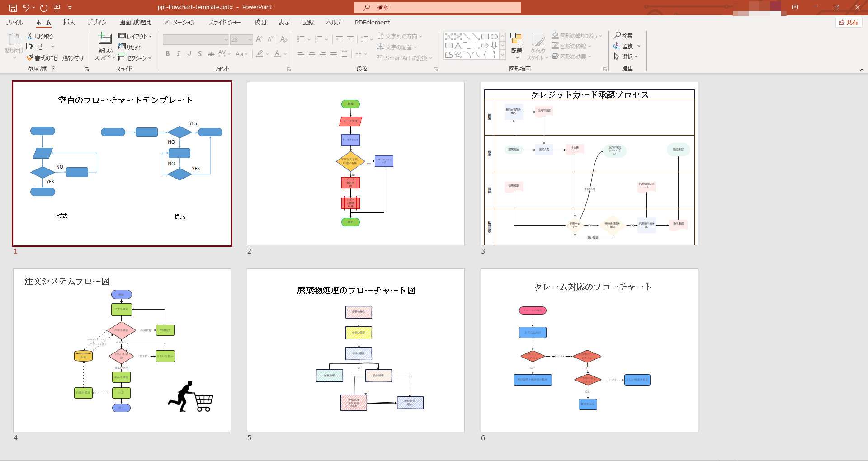Select slide 5 waste disposal flowchart thumbnail
The height and width of the screenshot is (461, 868).
[x=355, y=350]
